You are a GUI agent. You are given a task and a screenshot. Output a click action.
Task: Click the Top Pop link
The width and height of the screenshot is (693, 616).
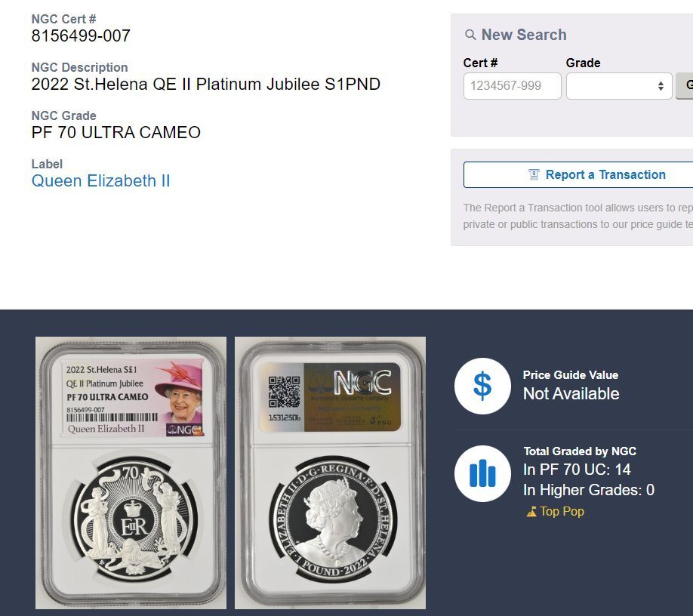(x=562, y=511)
